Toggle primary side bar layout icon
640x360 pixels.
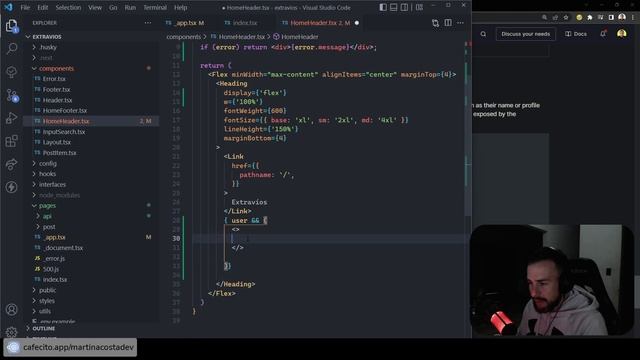point(382,7)
